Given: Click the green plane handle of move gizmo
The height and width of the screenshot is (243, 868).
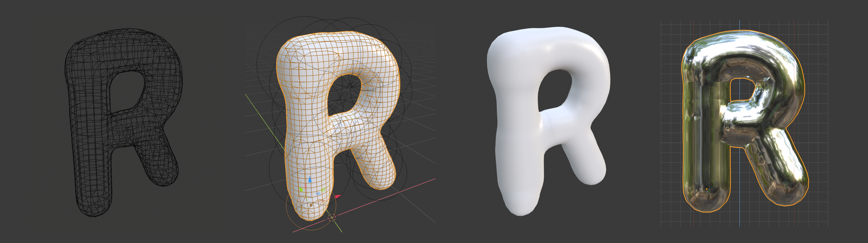Looking at the screenshot, I should [x=323, y=190].
